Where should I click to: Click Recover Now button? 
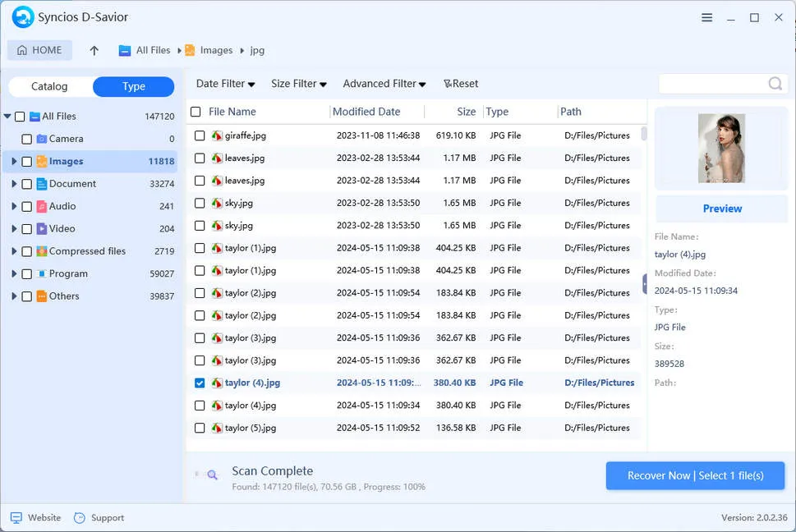pyautogui.click(x=695, y=475)
